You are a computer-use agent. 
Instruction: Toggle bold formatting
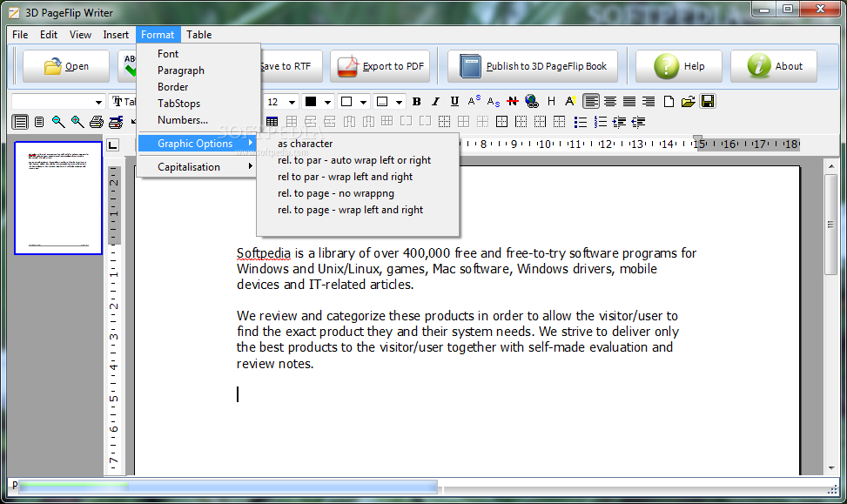click(x=416, y=102)
